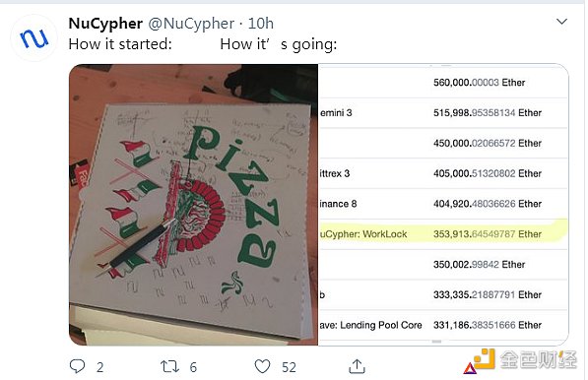Select the Bittrex 3 balance row
This screenshot has height=380, width=588.
443,173
